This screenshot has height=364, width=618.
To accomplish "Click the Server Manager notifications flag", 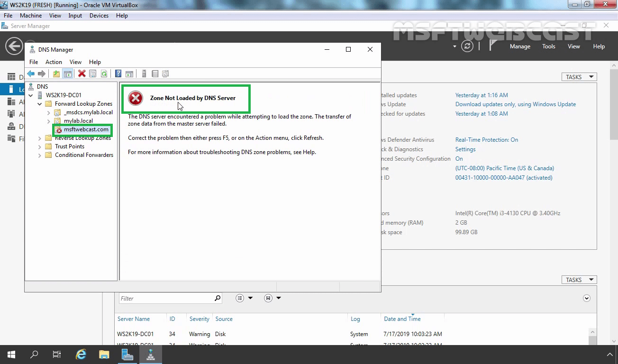I will click(x=493, y=45).
